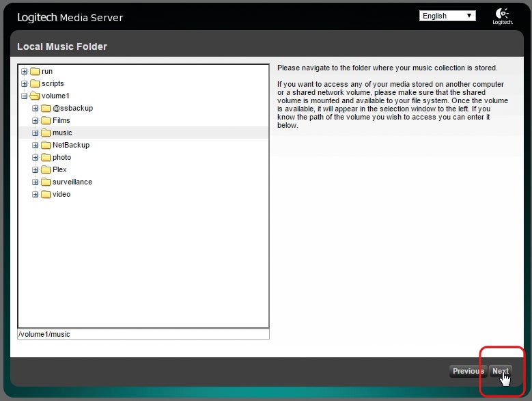The width and height of the screenshot is (532, 401).
Task: Select the video folder label
Action: [61, 194]
